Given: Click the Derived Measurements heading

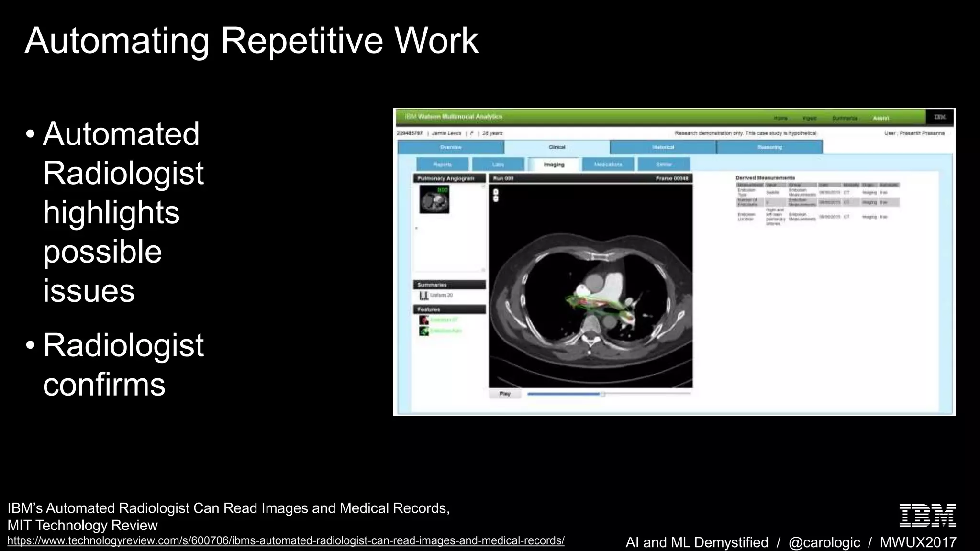Looking at the screenshot, I should 765,178.
